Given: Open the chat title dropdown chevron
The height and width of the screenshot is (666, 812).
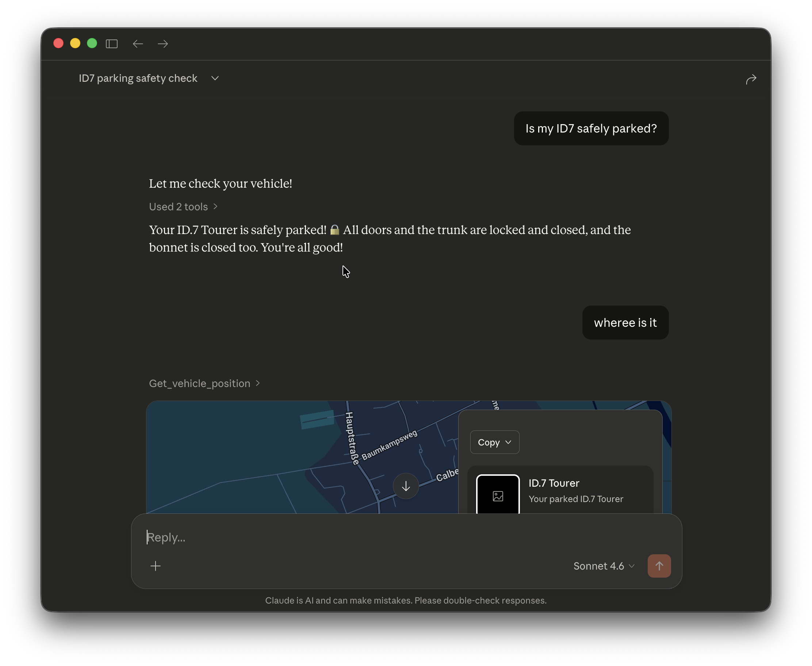Looking at the screenshot, I should [x=215, y=78].
